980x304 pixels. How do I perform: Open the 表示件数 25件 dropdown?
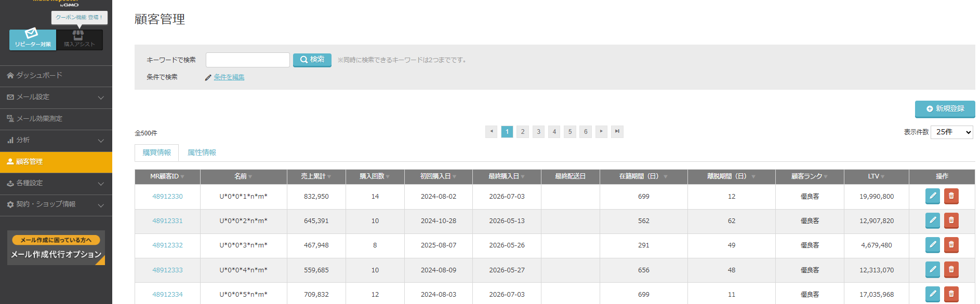tap(951, 132)
